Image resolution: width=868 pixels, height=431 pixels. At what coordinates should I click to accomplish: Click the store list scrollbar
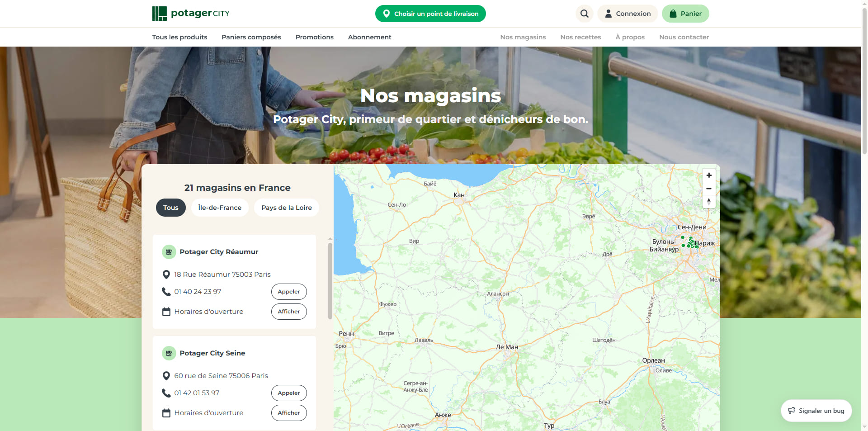[330, 281]
